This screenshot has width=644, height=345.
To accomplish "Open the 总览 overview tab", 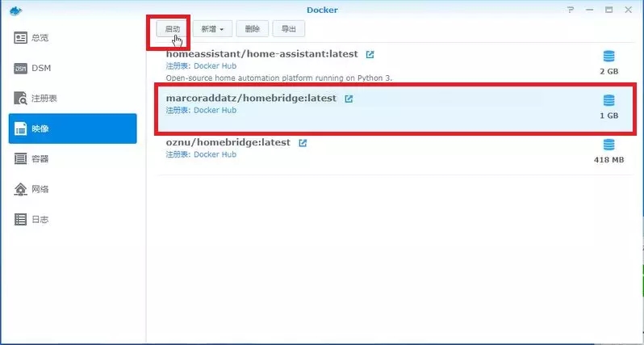I will (73, 38).
